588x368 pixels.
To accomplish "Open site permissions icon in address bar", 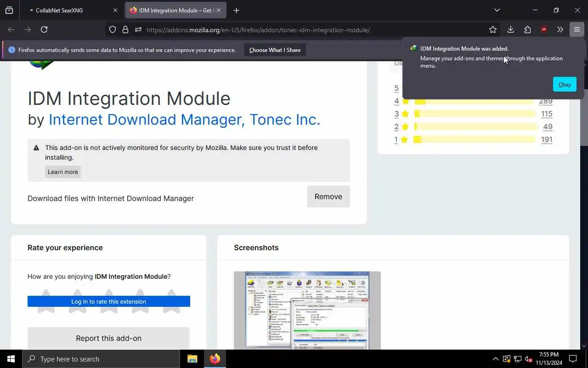I will pos(138,29).
